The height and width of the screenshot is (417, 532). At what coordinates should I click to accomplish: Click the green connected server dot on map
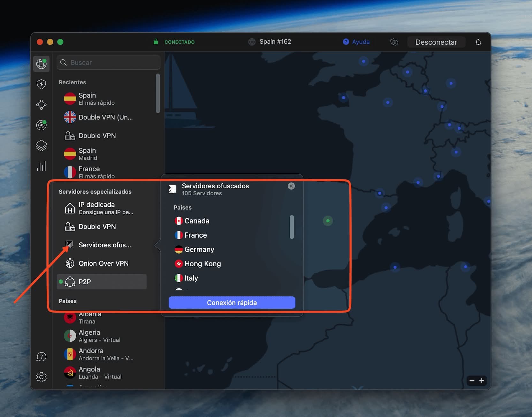point(328,221)
